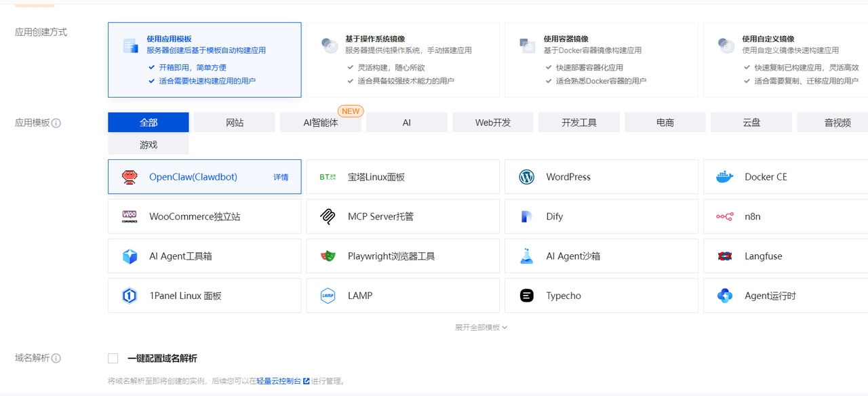Click the 应用创建方式 label
Viewport: 868px width, 396px height.
(x=41, y=32)
